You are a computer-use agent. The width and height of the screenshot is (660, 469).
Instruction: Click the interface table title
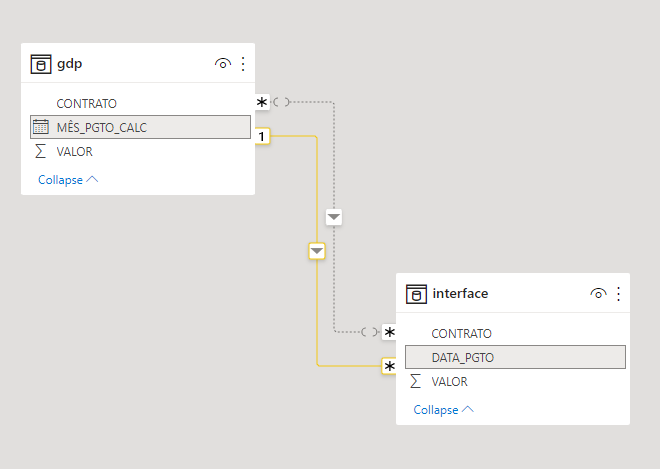[x=460, y=293]
